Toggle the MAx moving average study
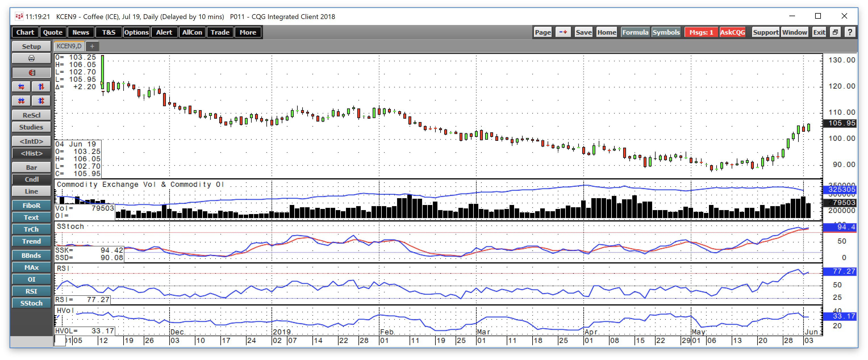 click(31, 267)
